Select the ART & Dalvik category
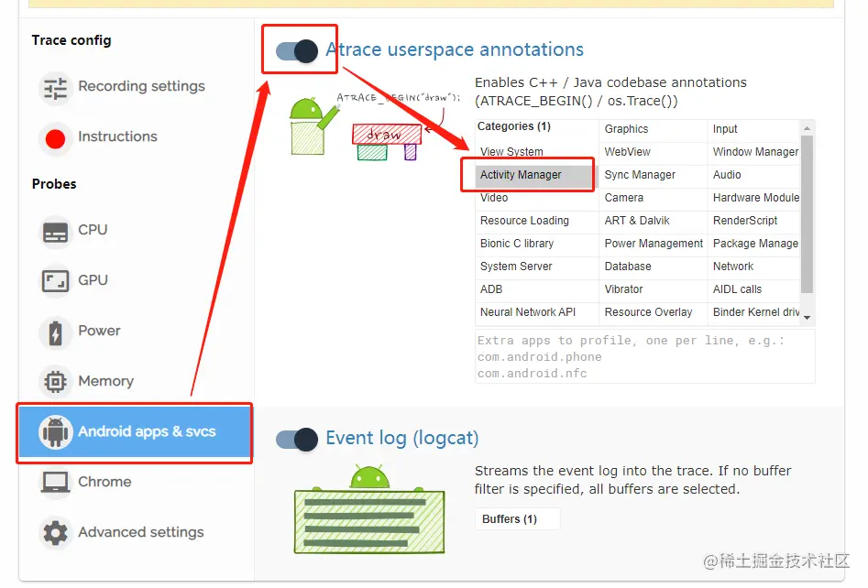The image size is (868, 588). tap(654, 221)
